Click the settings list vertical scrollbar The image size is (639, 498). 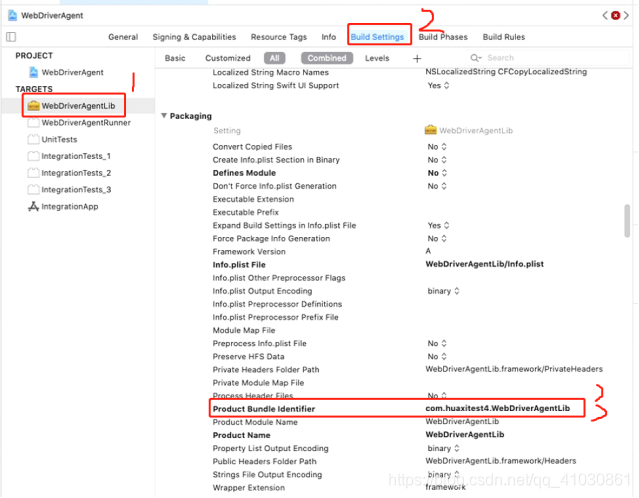pos(627,220)
